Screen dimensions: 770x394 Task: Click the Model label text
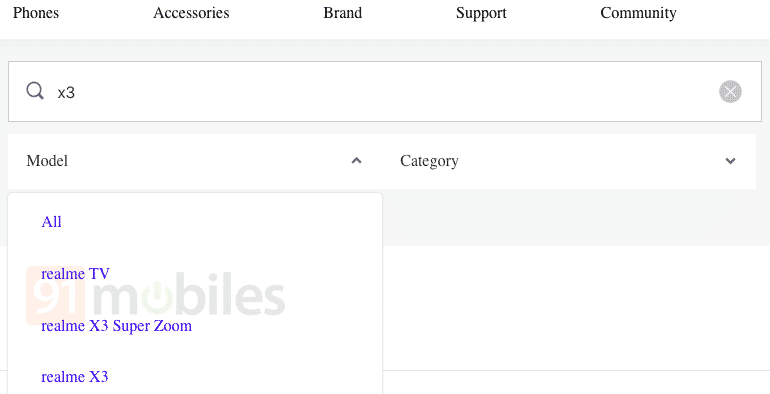click(x=47, y=161)
